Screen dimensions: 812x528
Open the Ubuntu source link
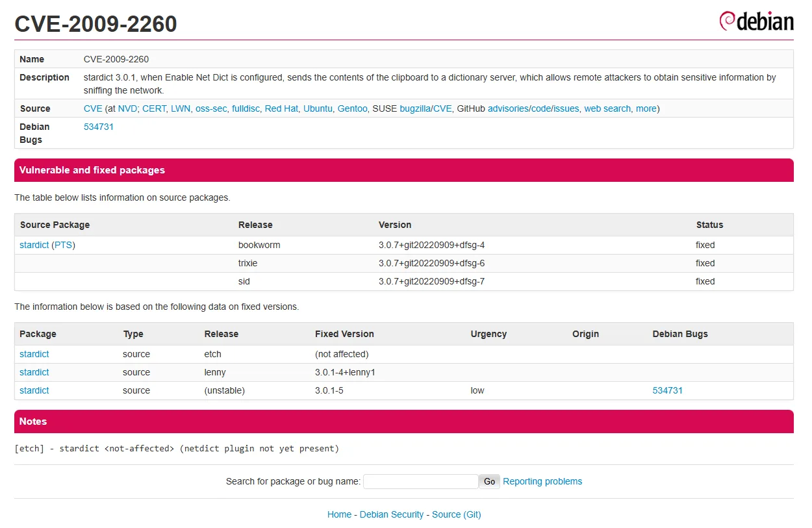318,108
